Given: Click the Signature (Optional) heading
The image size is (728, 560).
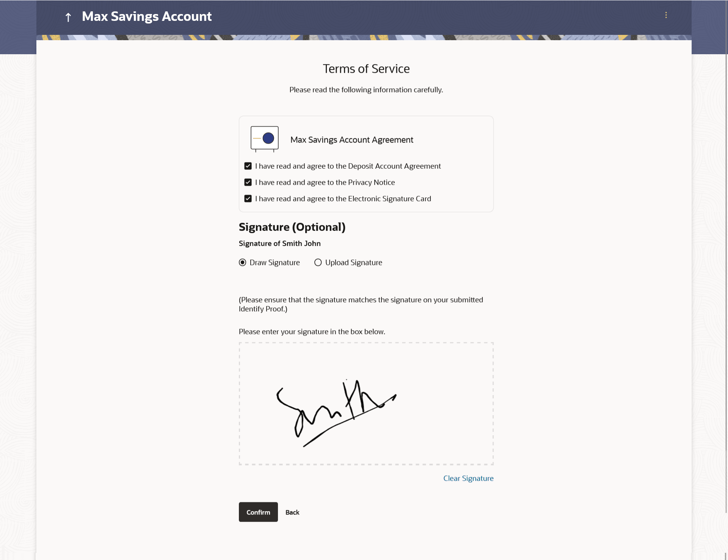Looking at the screenshot, I should pyautogui.click(x=292, y=227).
